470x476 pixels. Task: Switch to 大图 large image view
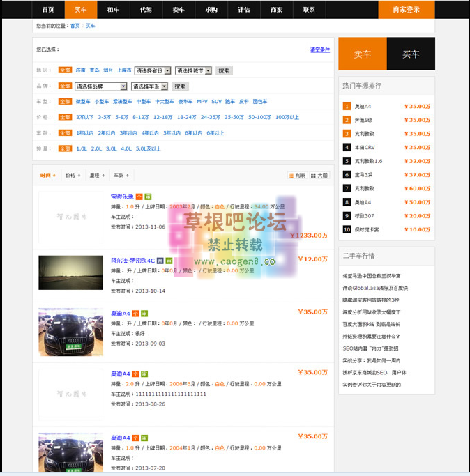pyautogui.click(x=319, y=176)
